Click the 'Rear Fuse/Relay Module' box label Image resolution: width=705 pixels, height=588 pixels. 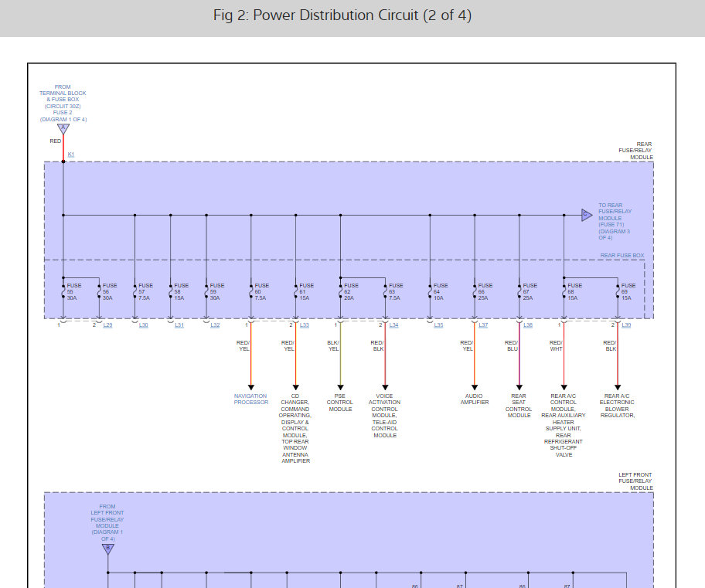(x=635, y=151)
